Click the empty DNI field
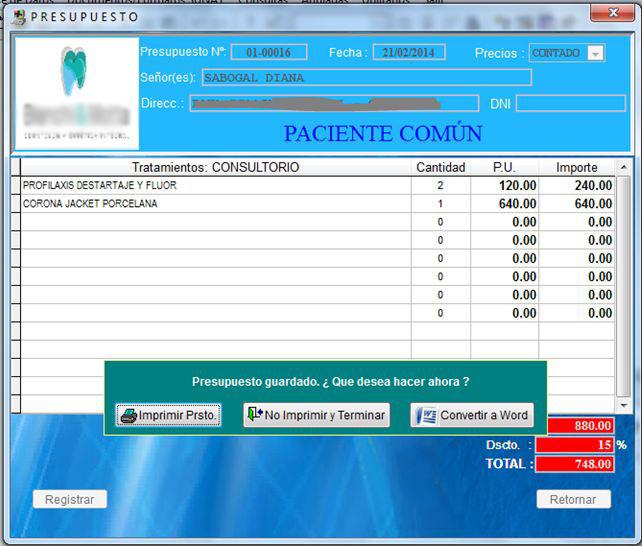This screenshot has height=548, width=643. point(571,103)
